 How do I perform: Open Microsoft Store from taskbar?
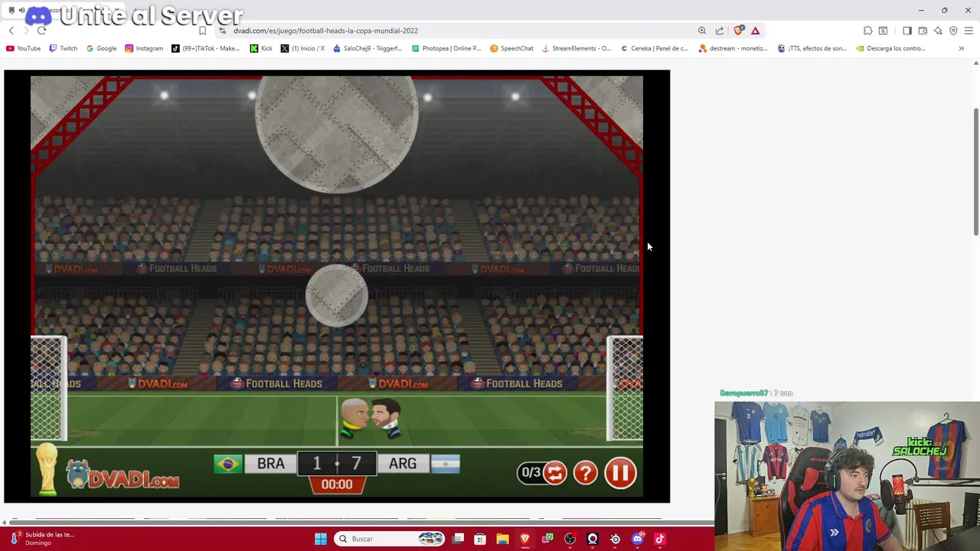(480, 539)
